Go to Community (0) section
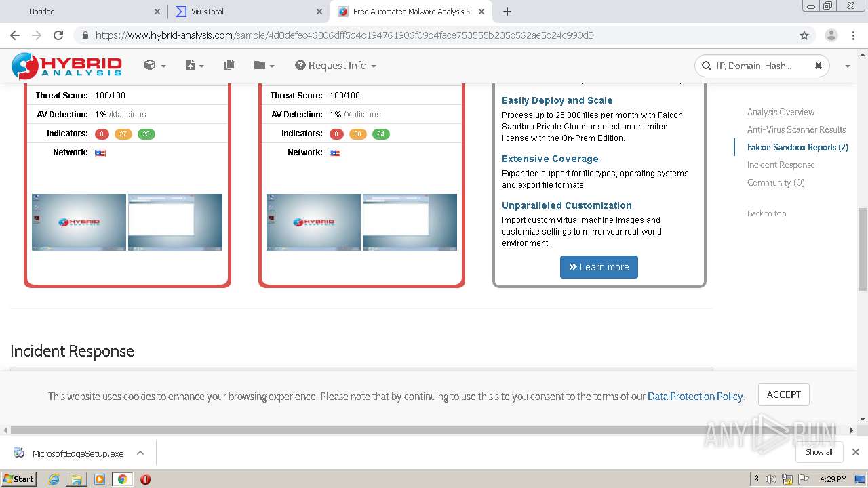The width and height of the screenshot is (868, 488). coord(776,183)
